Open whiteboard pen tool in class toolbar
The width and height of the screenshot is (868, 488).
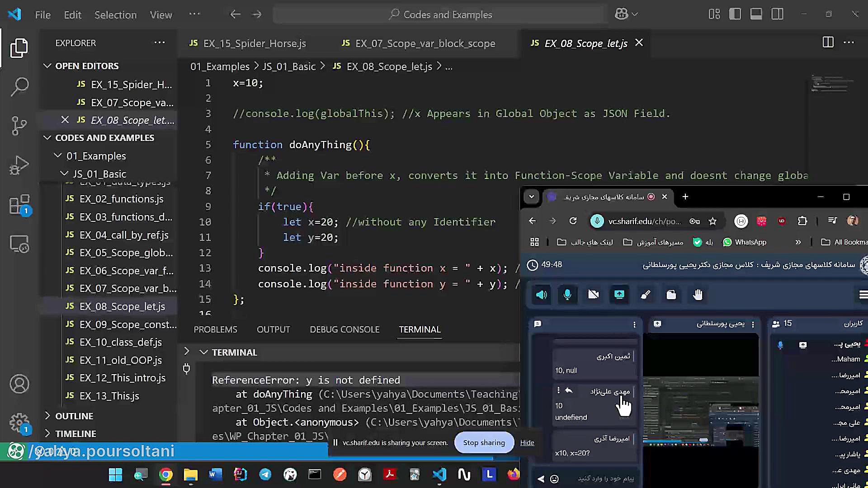[x=646, y=295]
